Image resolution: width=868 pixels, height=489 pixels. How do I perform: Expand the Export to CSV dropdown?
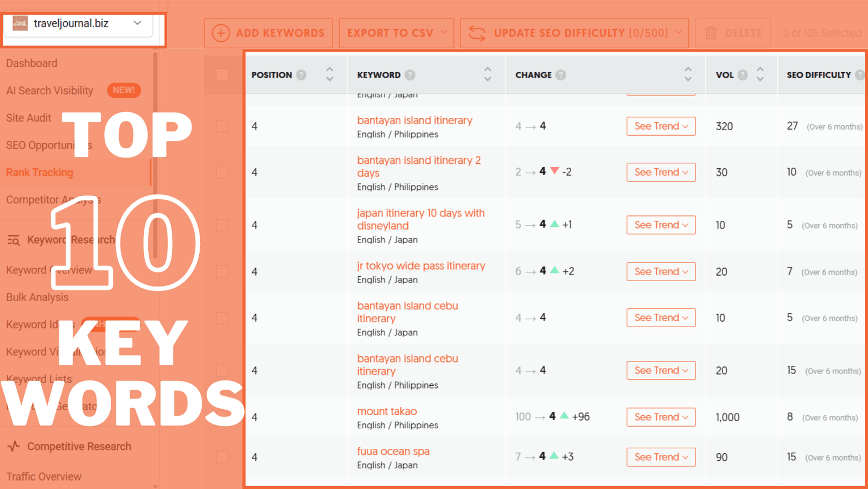[x=443, y=33]
